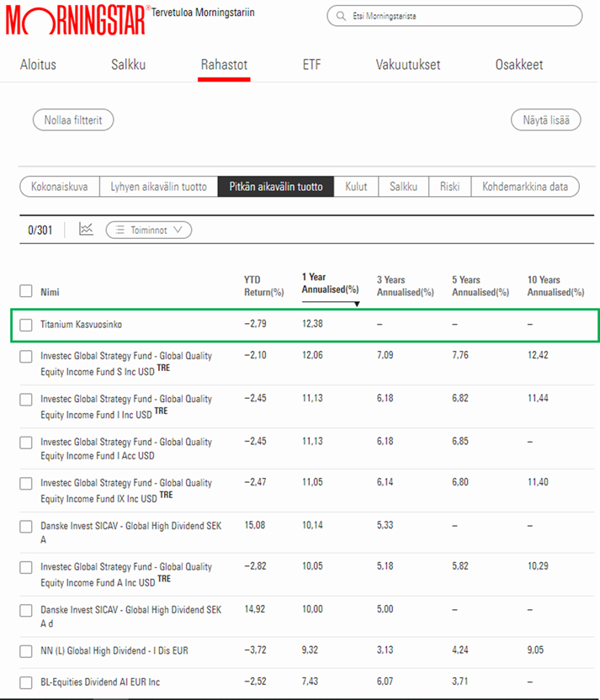Click the 0/301 selection counter
The width and height of the screenshot is (600, 700).
point(40,230)
